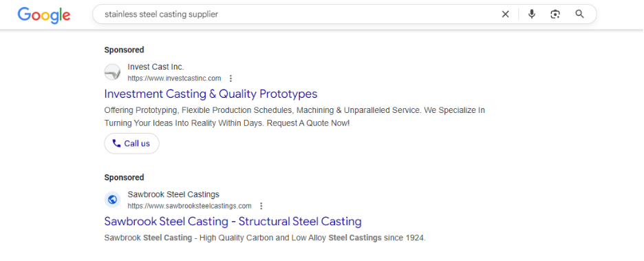
Task: Click the Call us button
Action: click(131, 143)
